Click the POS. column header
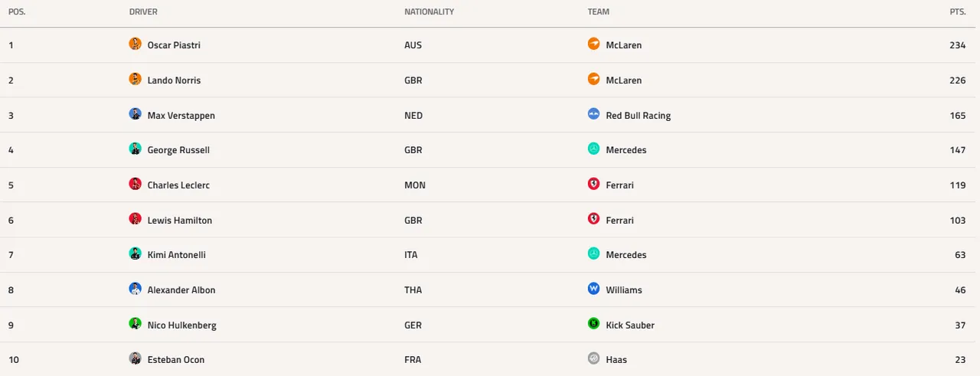The image size is (980, 376). [17, 12]
